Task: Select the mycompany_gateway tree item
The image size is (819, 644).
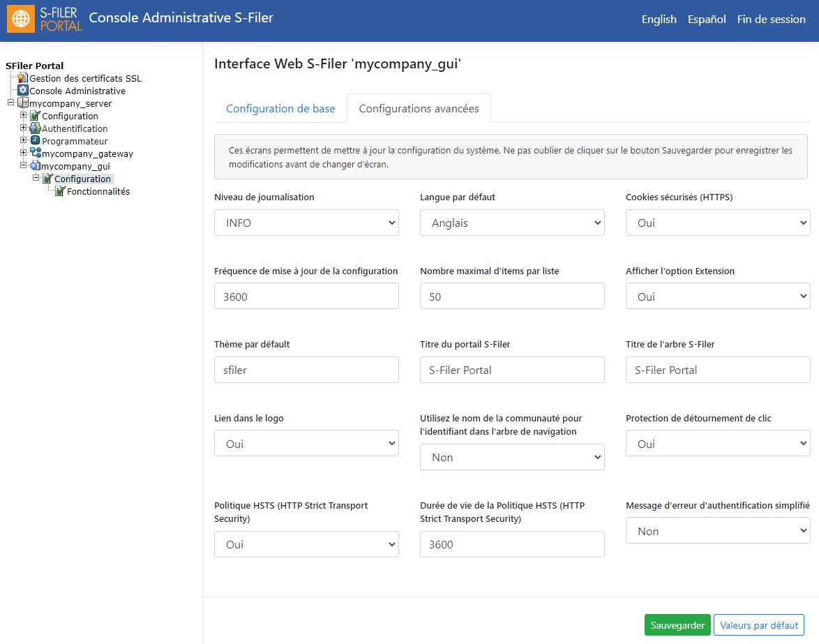Action: [87, 153]
